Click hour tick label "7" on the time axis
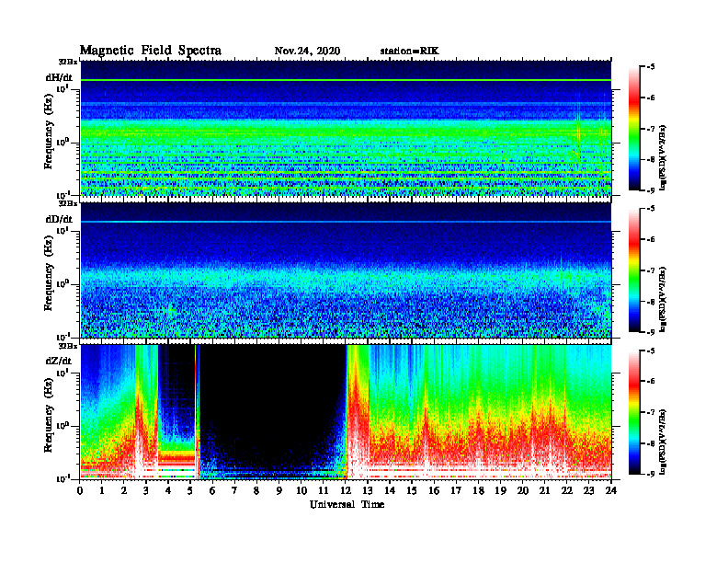728x563 pixels. pyautogui.click(x=234, y=490)
